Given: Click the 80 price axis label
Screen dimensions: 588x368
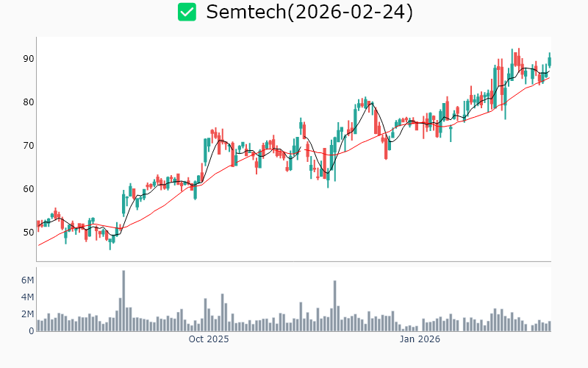Looking at the screenshot, I should click(28, 102).
